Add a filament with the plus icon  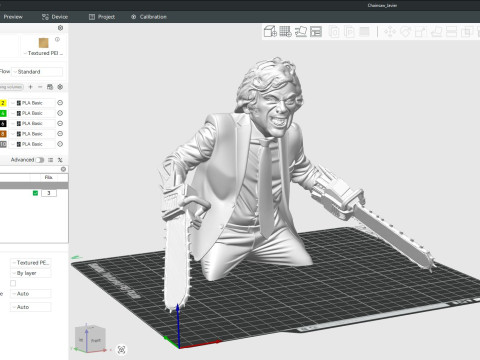coord(30,87)
